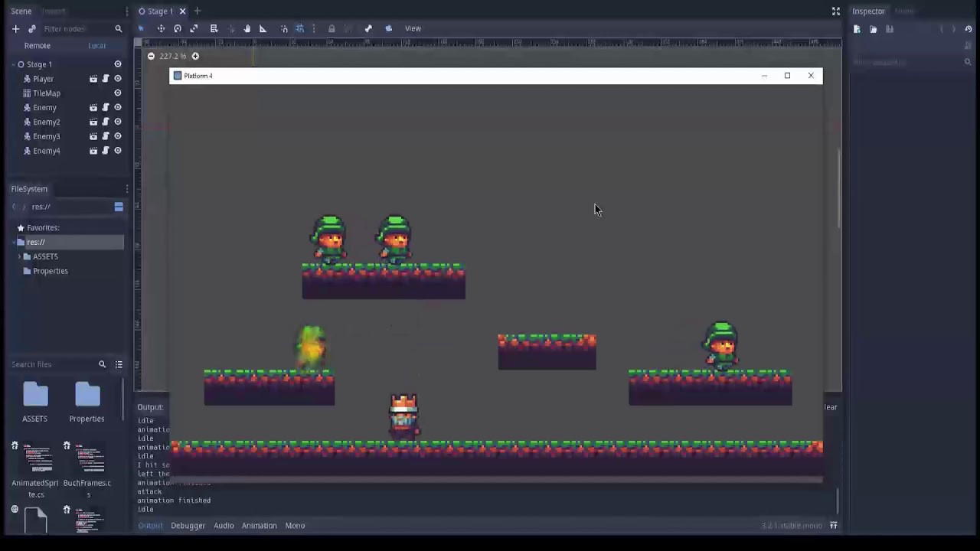The image size is (980, 551).
Task: Open Enemy2's attached script icon
Action: (x=106, y=122)
